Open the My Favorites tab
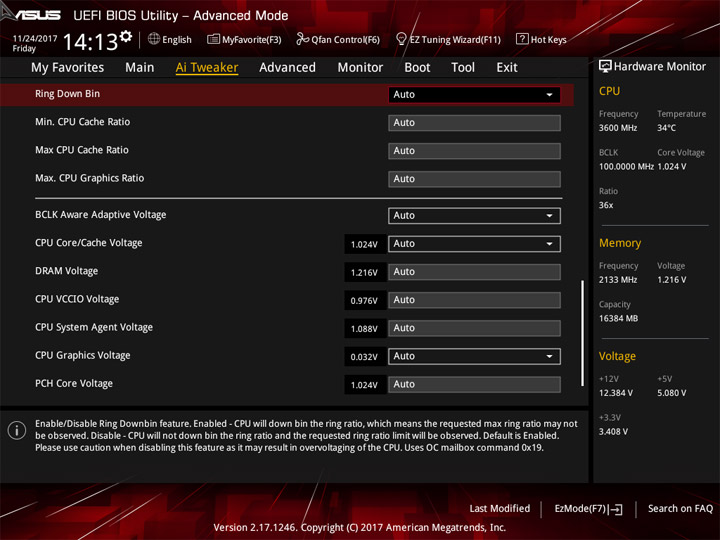 tap(68, 68)
